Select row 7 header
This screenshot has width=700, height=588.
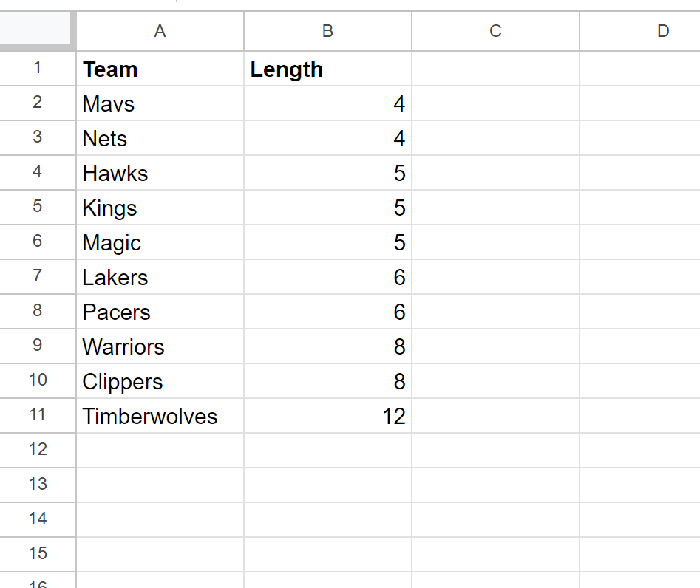tap(38, 276)
